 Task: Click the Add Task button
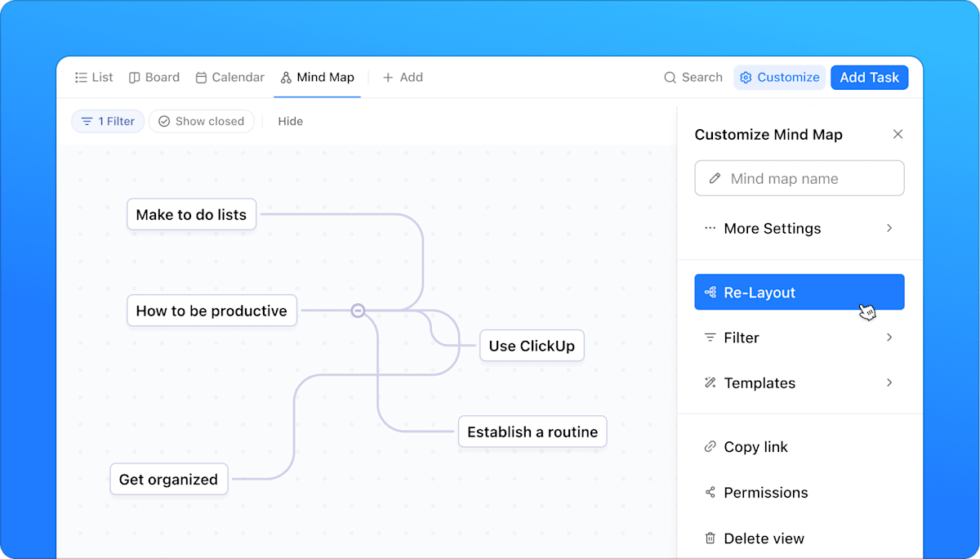click(869, 77)
